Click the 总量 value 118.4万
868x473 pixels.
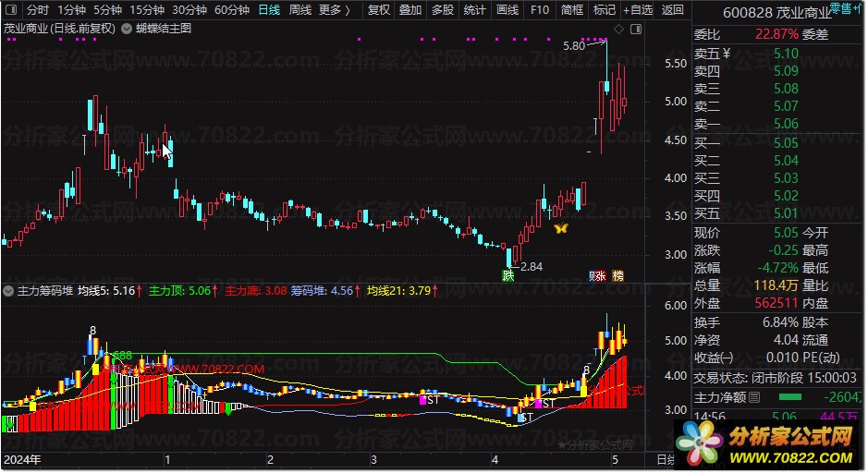(776, 285)
